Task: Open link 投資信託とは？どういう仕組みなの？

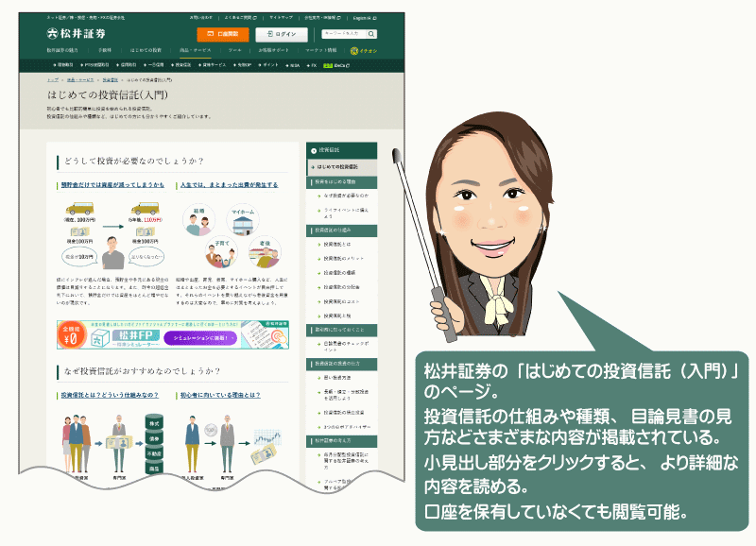Action: pos(110,395)
